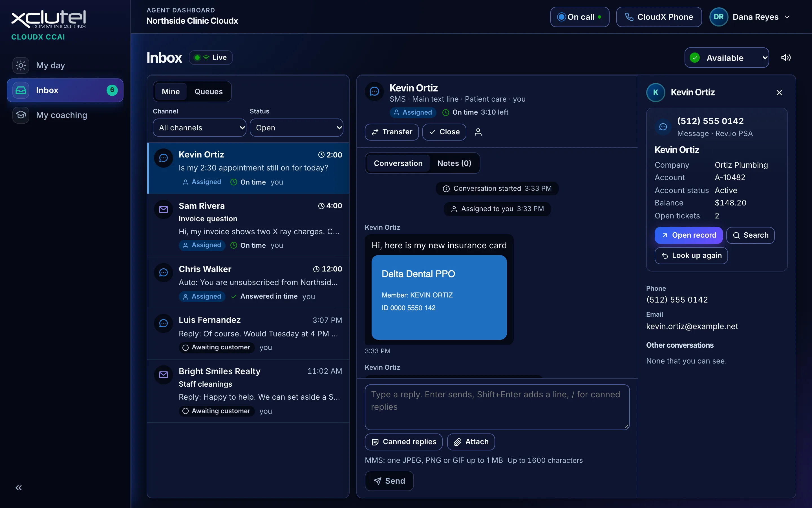Click Answered in time on Chris Walker
The image size is (812, 508).
(264, 296)
